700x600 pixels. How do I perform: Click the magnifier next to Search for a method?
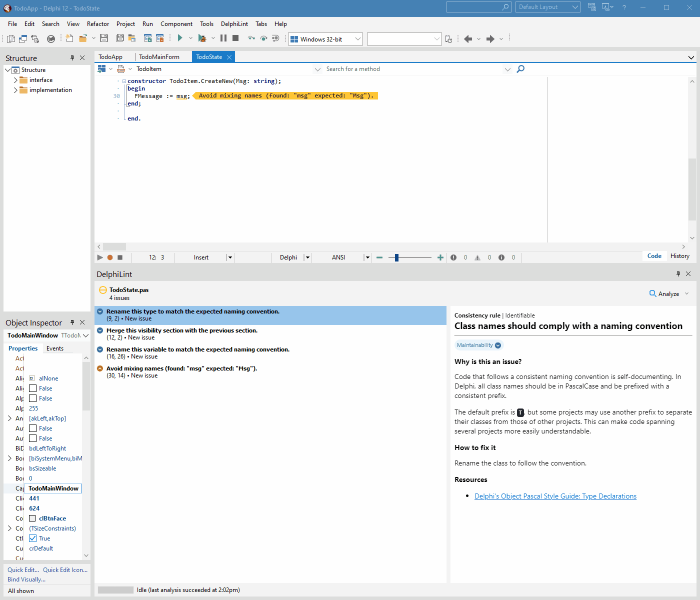click(520, 69)
